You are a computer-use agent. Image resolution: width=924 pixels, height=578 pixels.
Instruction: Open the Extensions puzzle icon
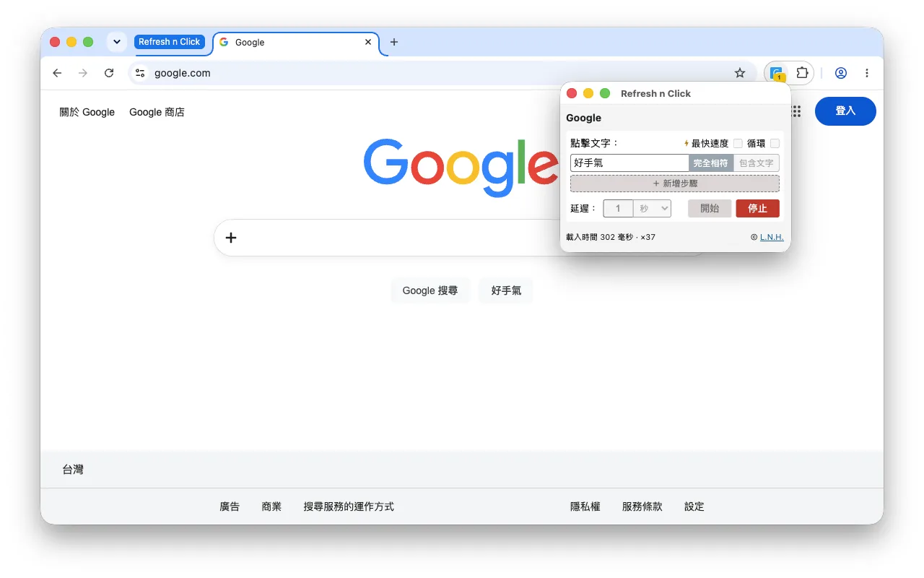pos(802,73)
